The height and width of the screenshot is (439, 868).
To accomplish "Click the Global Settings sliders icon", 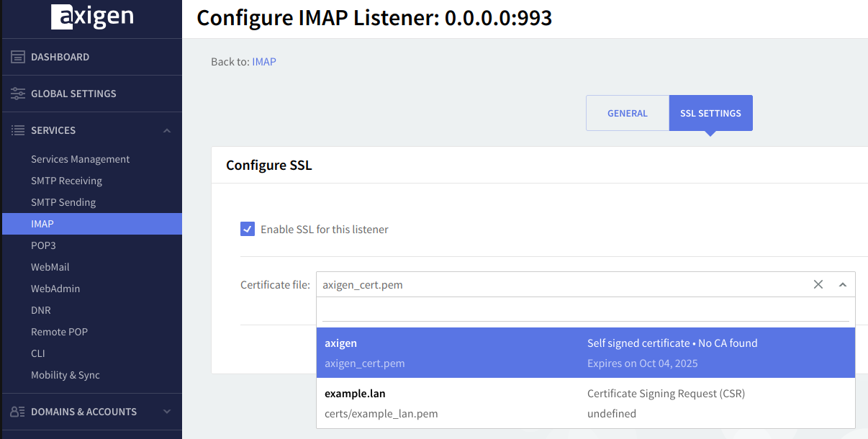I will pyautogui.click(x=18, y=94).
